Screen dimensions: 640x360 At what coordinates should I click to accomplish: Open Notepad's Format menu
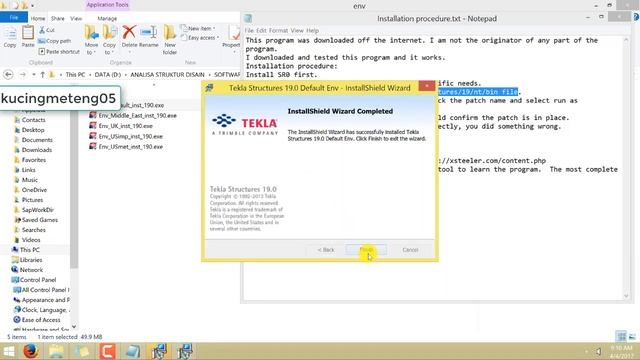[278, 31]
